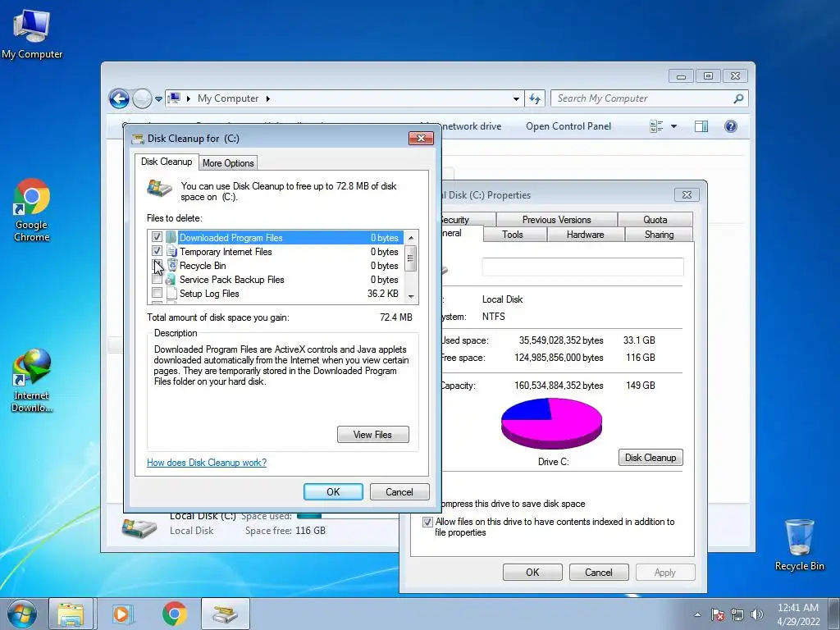The width and height of the screenshot is (840, 630).
Task: Open the Sharing tab in Properties
Action: coord(659,234)
